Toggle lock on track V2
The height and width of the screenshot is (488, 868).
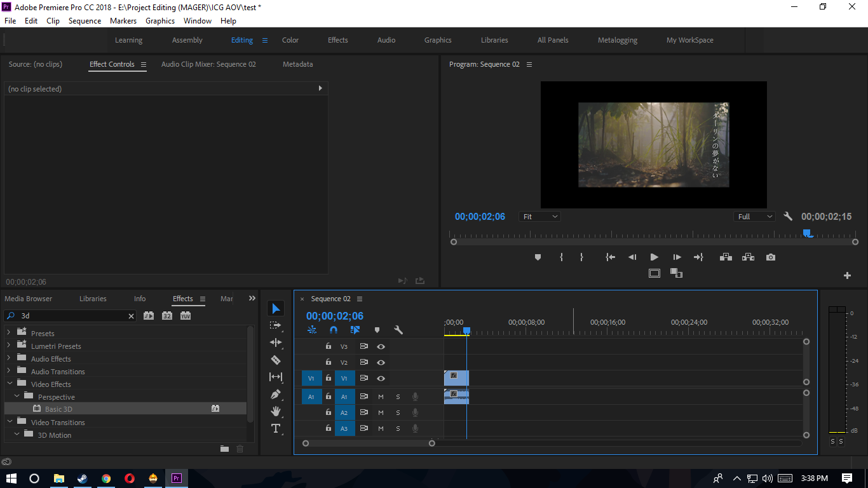(x=329, y=362)
